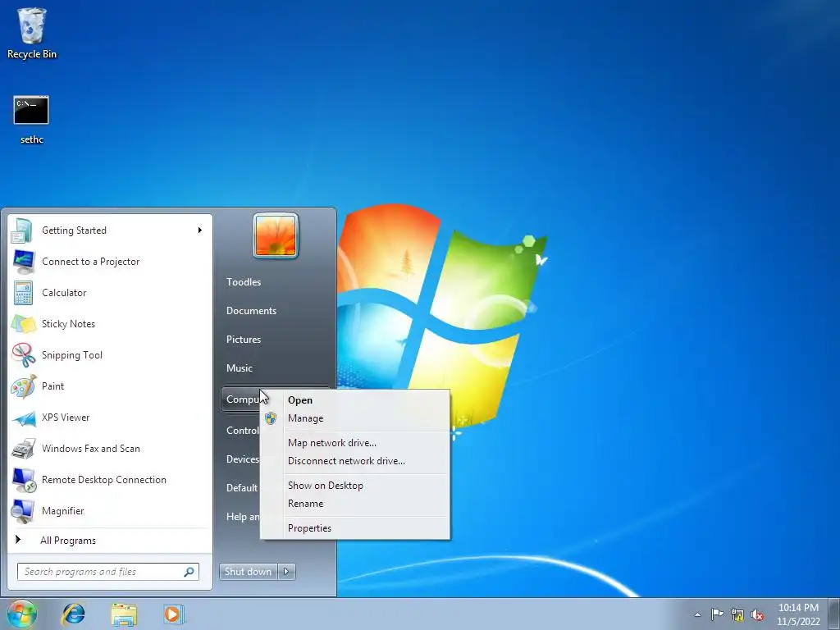This screenshot has height=630, width=840.
Task: Click the user account picture
Action: tap(276, 235)
